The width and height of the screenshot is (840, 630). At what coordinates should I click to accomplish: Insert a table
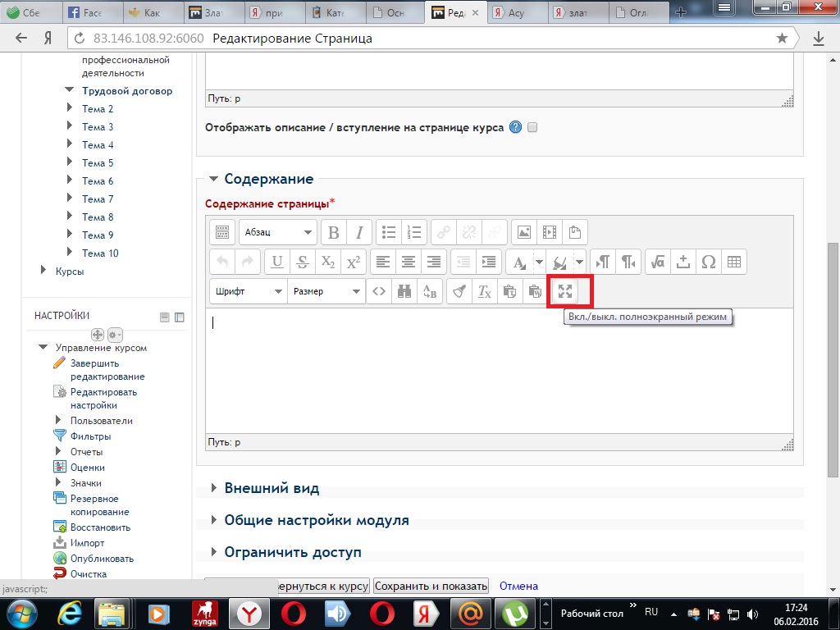tap(734, 262)
